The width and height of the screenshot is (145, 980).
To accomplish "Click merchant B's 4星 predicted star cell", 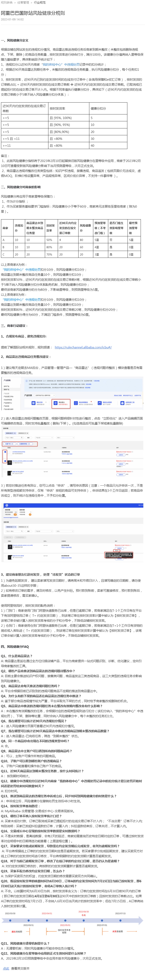I will [101, 247].
